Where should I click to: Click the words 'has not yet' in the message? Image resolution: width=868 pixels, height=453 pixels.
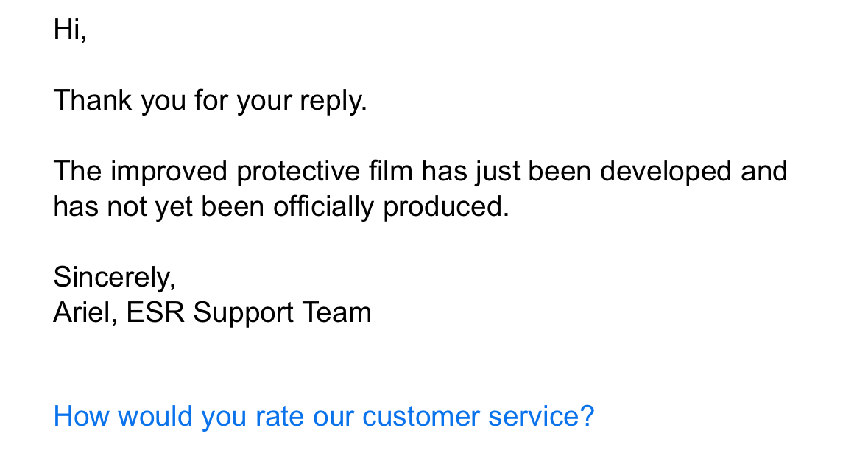click(123, 206)
